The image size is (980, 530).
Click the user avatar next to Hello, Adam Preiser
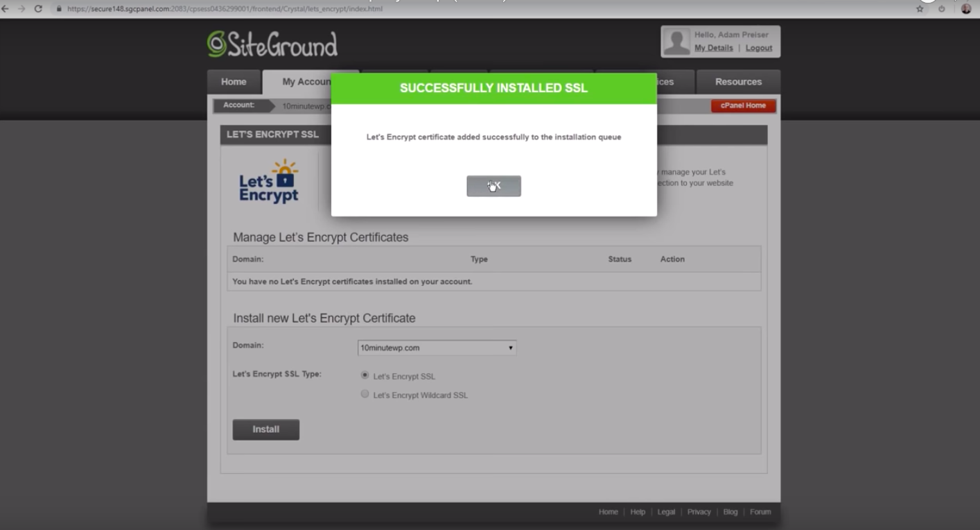676,42
